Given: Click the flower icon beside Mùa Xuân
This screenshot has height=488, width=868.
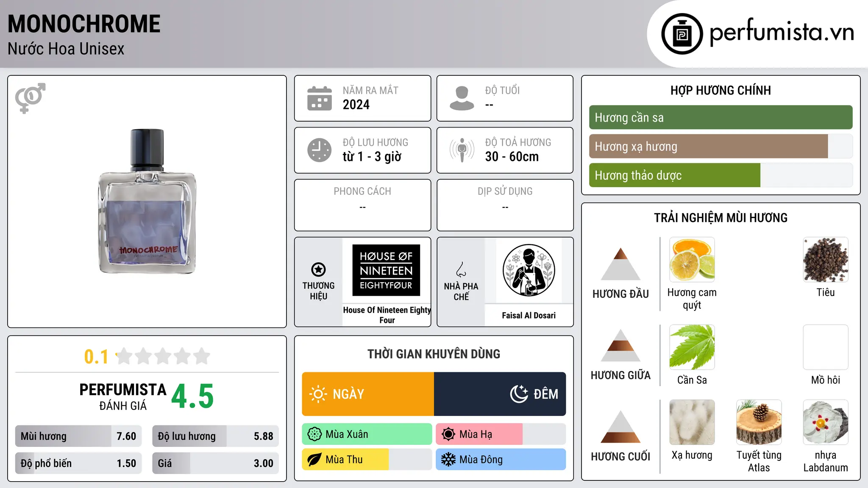Looking at the screenshot, I should pos(314,434).
